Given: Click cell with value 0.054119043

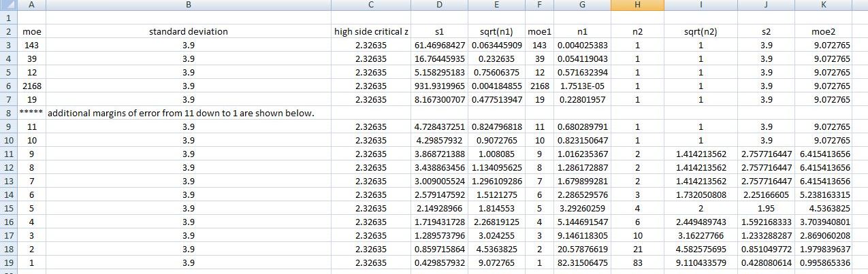Looking at the screenshot, I should [582, 58].
